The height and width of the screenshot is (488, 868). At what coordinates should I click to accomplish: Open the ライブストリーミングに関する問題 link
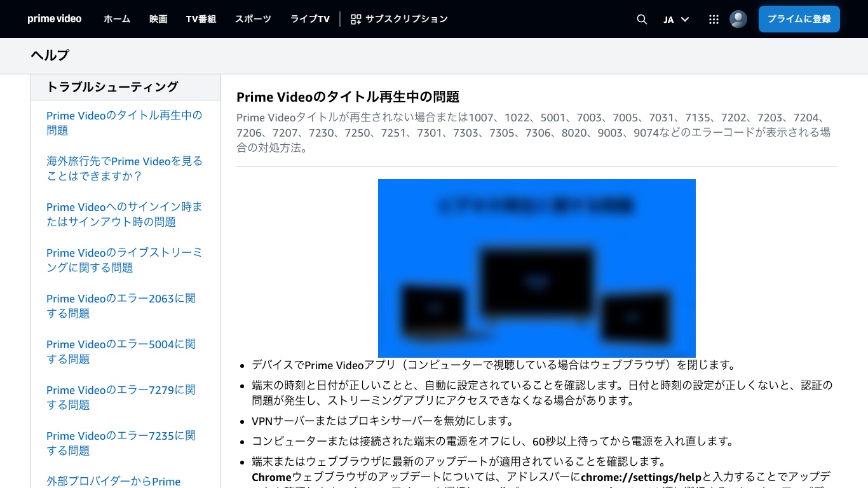pyautogui.click(x=125, y=260)
